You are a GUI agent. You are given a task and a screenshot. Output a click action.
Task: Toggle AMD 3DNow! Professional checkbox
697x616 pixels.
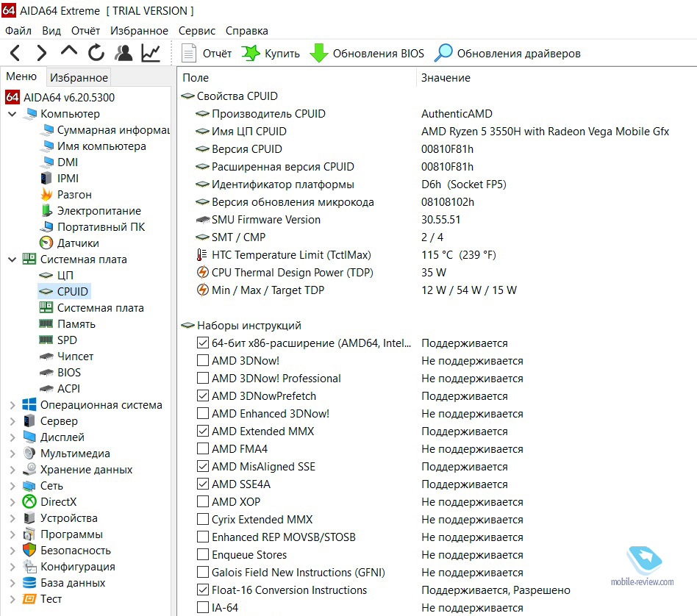(203, 378)
